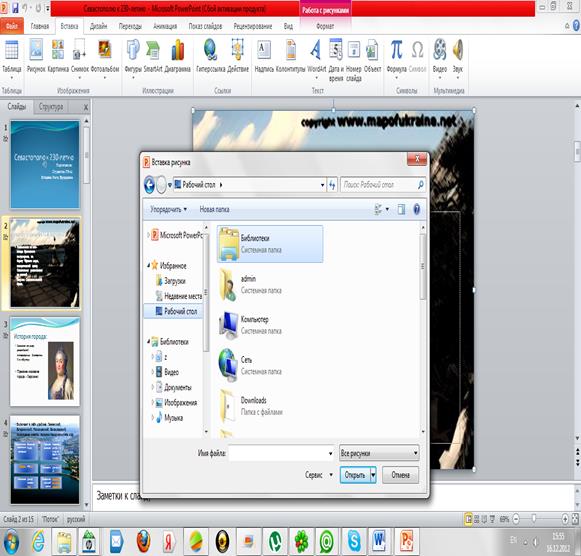
Task: Click the Открыть button in dialog
Action: pos(355,475)
